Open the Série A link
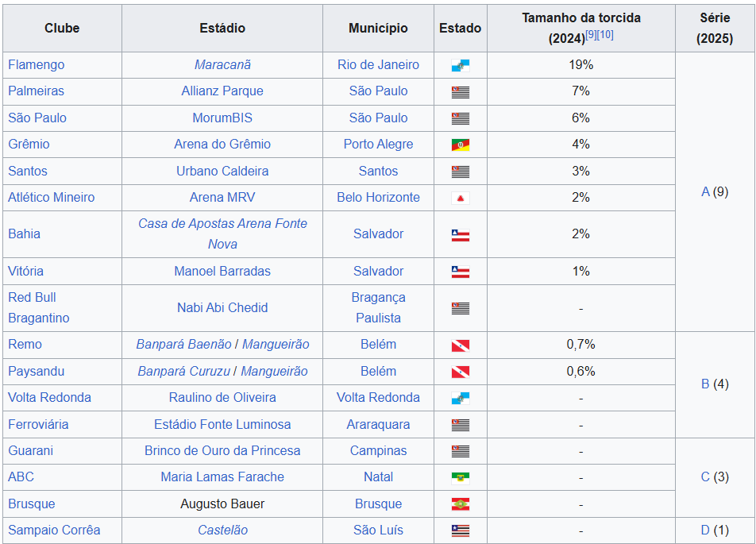The image size is (756, 544). [705, 192]
